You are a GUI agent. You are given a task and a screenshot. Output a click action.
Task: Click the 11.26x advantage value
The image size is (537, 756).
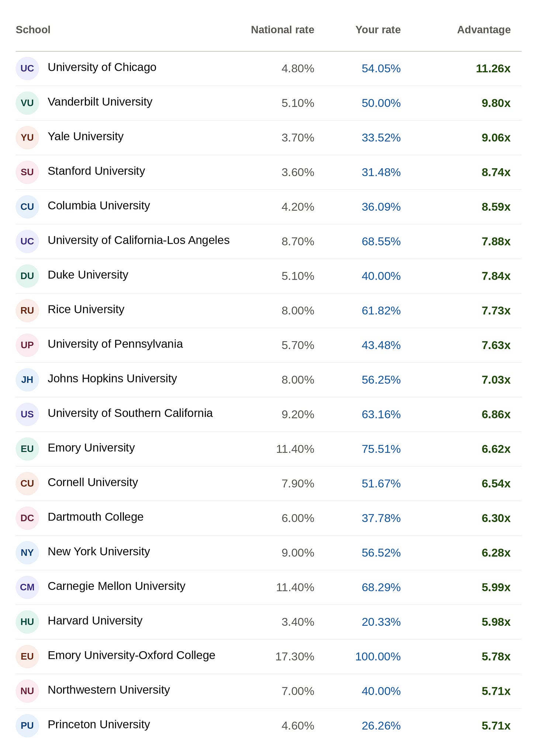[493, 69]
